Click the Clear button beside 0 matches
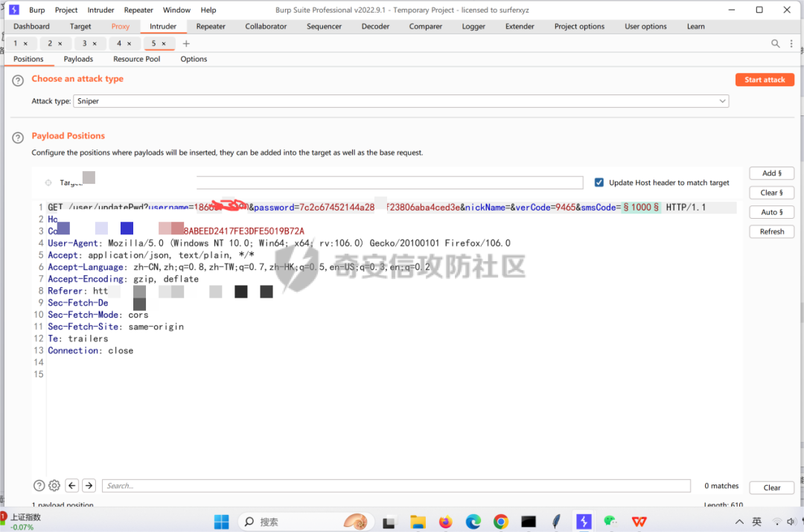The height and width of the screenshot is (532, 804). point(772,488)
